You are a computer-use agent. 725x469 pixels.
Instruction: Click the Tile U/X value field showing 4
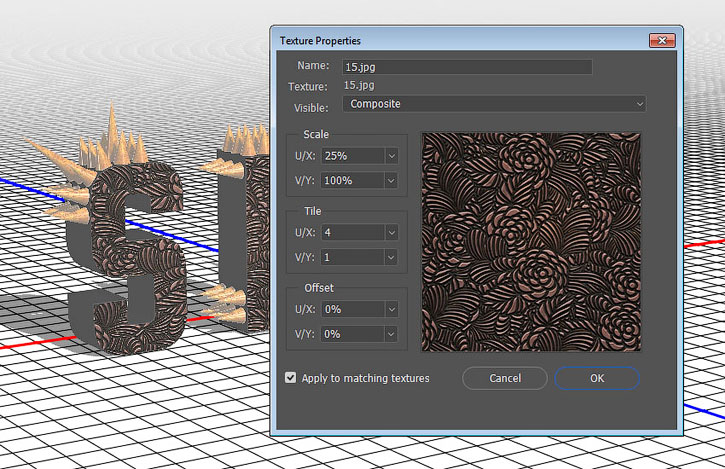[353, 232]
